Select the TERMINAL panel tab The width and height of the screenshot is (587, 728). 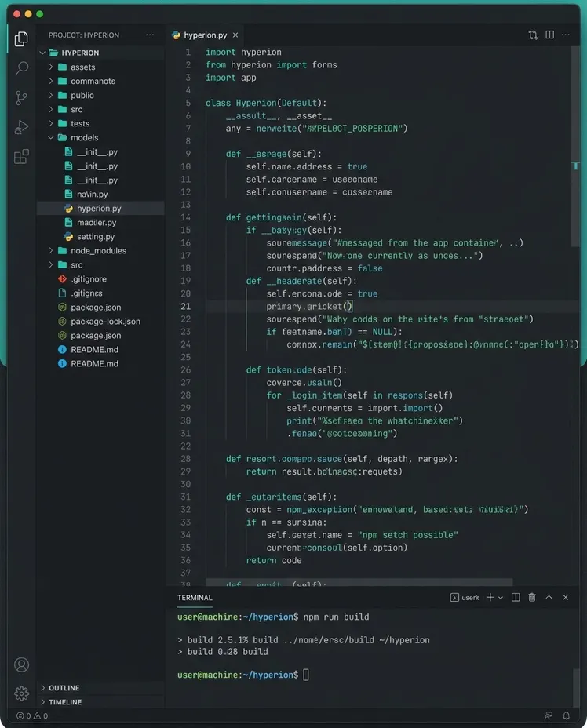tap(195, 598)
